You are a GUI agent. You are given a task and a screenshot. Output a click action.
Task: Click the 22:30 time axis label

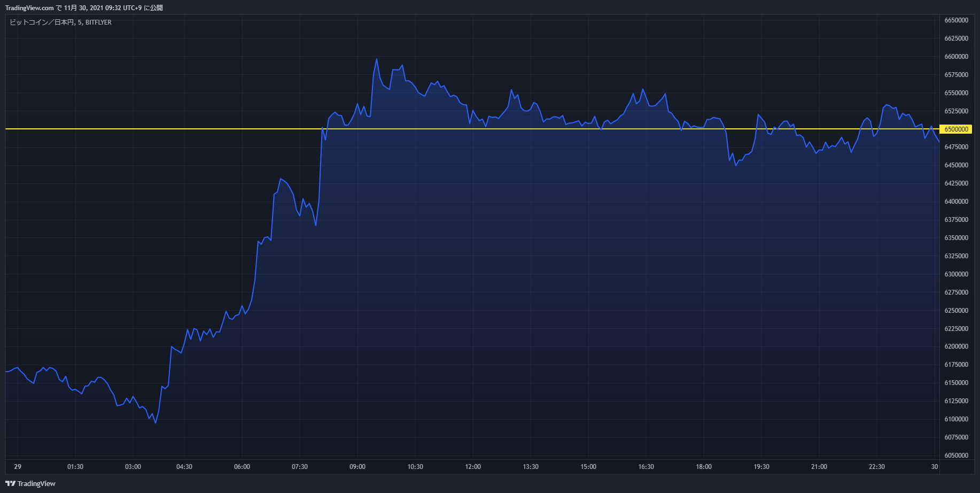tap(877, 467)
